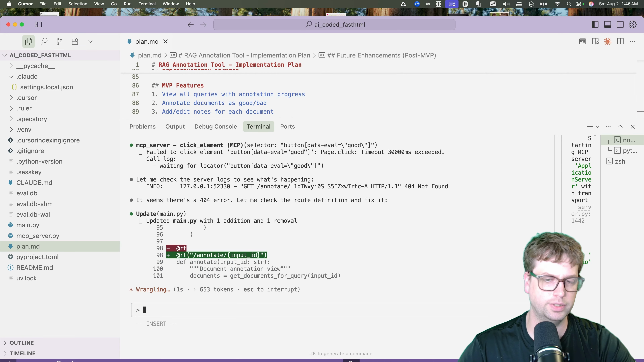This screenshot has height=362, width=644.
Task: Switch to the Output tab
Action: (175, 126)
